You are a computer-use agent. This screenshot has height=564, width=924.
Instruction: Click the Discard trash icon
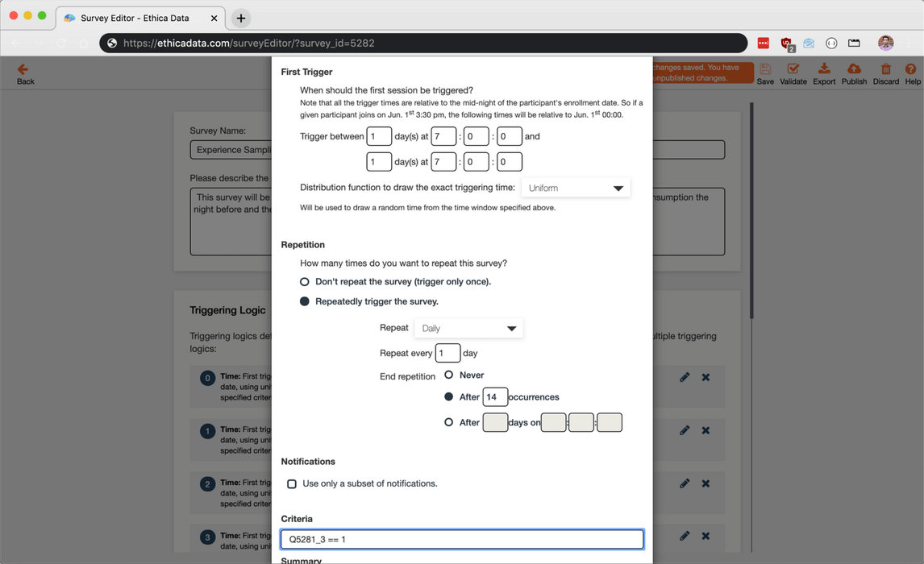coord(885,69)
